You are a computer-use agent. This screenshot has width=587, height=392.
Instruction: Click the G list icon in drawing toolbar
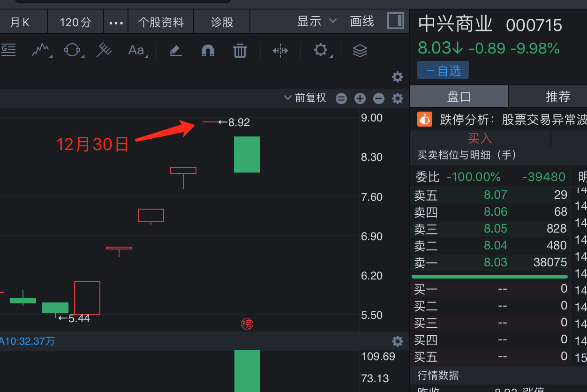click(x=8, y=49)
